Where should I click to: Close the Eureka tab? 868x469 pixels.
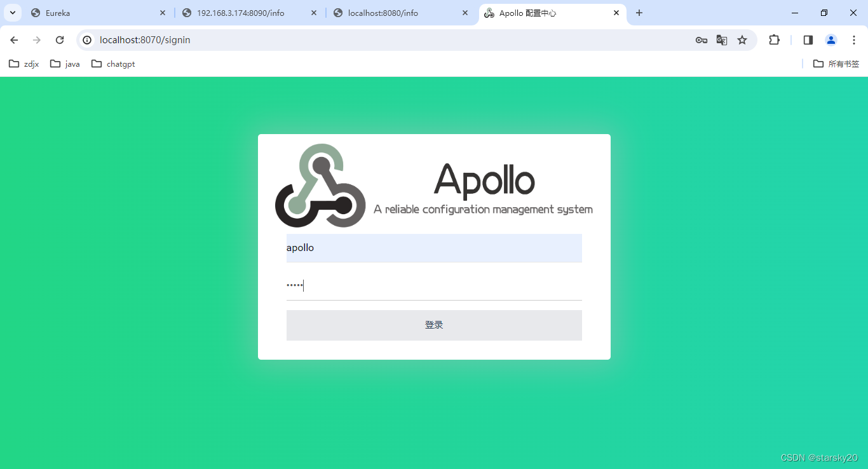163,13
